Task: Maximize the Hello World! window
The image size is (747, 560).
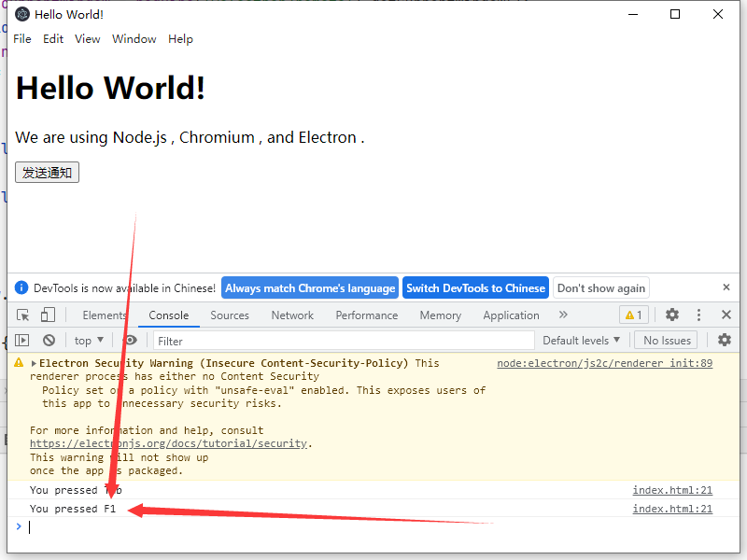Action: click(x=675, y=14)
